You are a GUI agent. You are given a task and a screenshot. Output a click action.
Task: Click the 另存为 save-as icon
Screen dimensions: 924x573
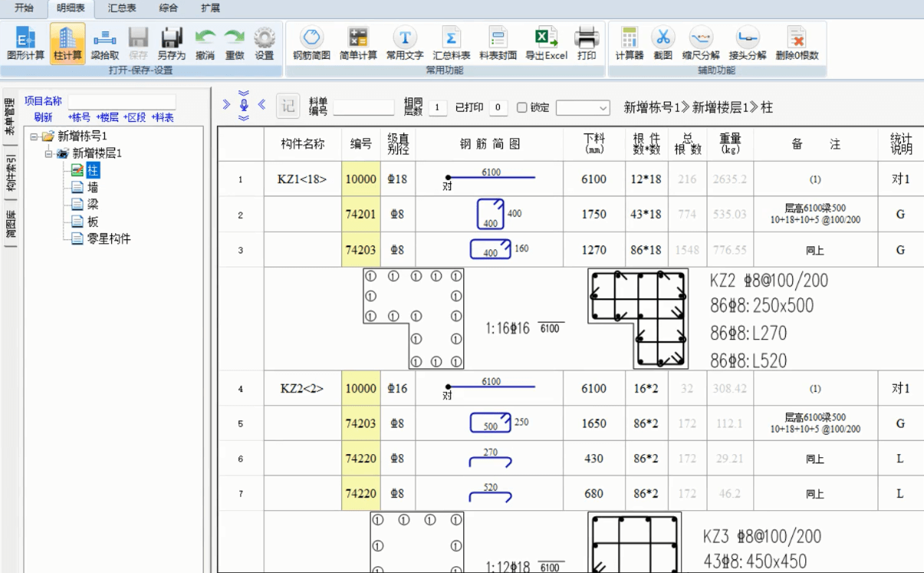click(171, 38)
